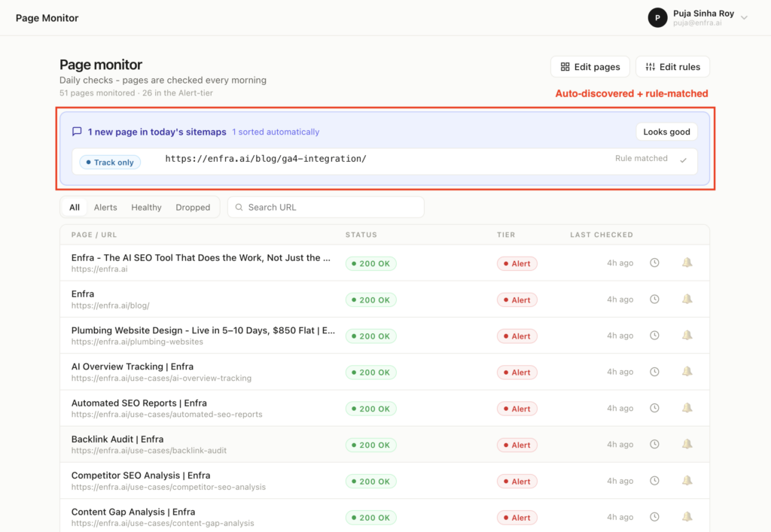Viewport: 771px width, 532px height.
Task: Sort by the TIER column header
Action: (506, 235)
